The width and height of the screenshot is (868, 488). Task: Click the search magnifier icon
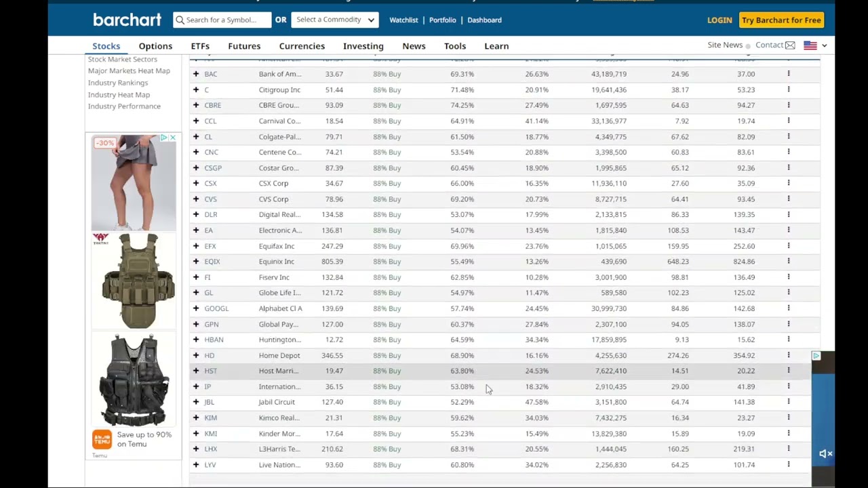180,20
